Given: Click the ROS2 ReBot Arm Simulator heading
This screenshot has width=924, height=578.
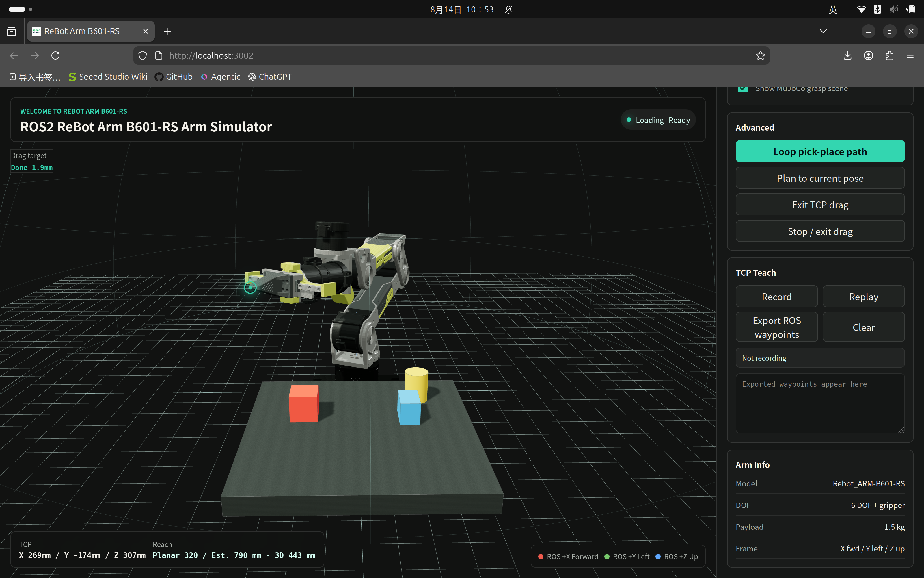Looking at the screenshot, I should [x=146, y=127].
